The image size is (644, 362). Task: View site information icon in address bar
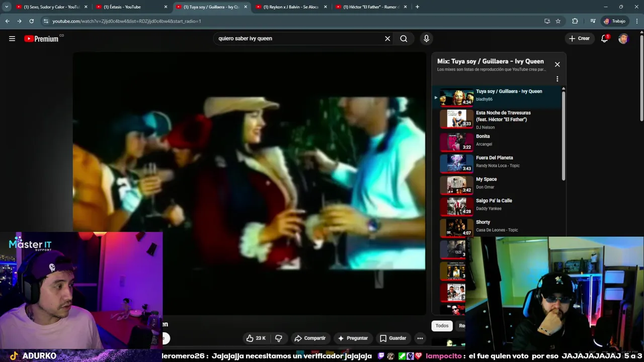(46, 21)
